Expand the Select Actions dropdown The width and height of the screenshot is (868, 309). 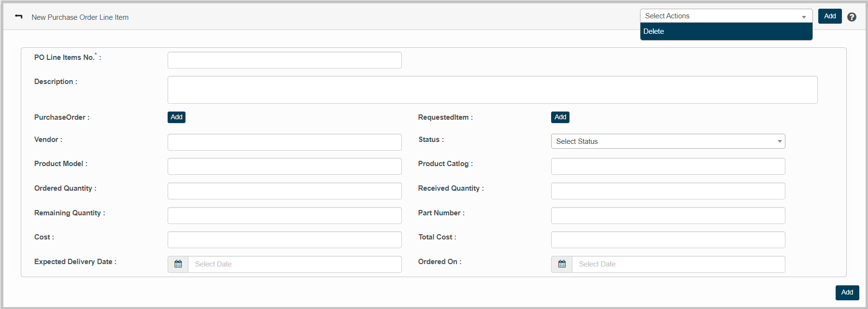726,16
